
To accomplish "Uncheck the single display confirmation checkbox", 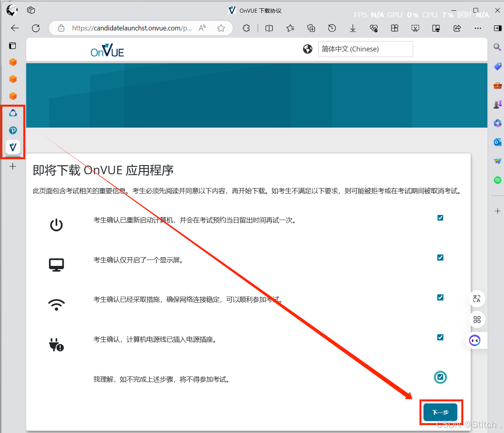I will click(440, 258).
